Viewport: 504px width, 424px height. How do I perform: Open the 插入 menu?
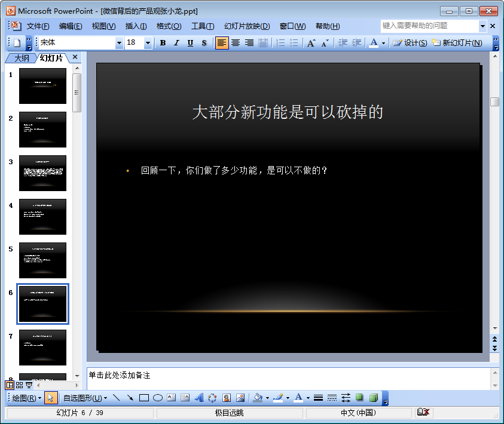(x=136, y=26)
